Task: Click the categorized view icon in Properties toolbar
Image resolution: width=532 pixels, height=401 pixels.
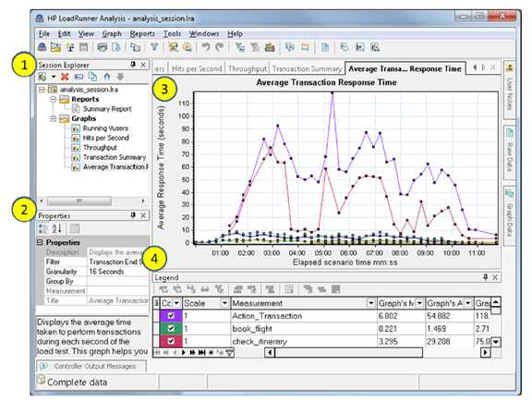Action: [43, 228]
